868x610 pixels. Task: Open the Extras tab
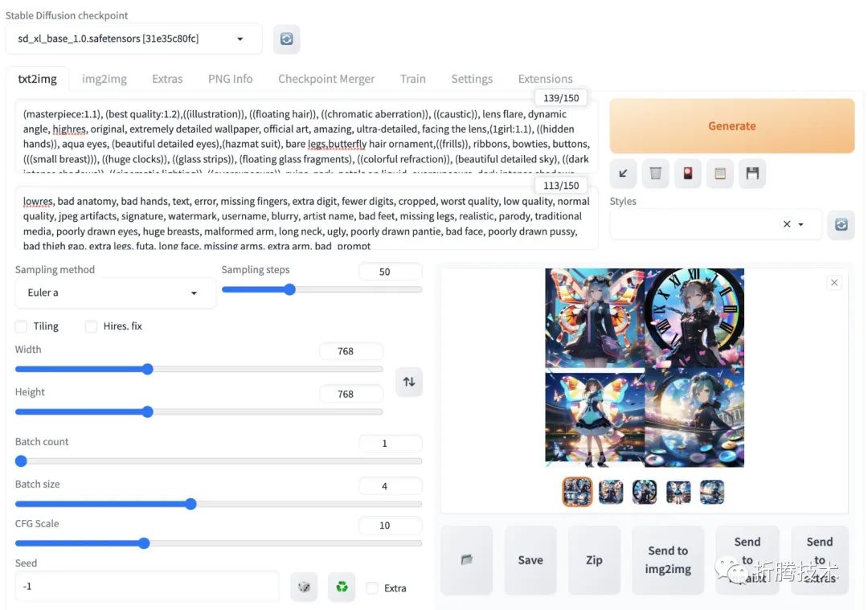tap(167, 79)
